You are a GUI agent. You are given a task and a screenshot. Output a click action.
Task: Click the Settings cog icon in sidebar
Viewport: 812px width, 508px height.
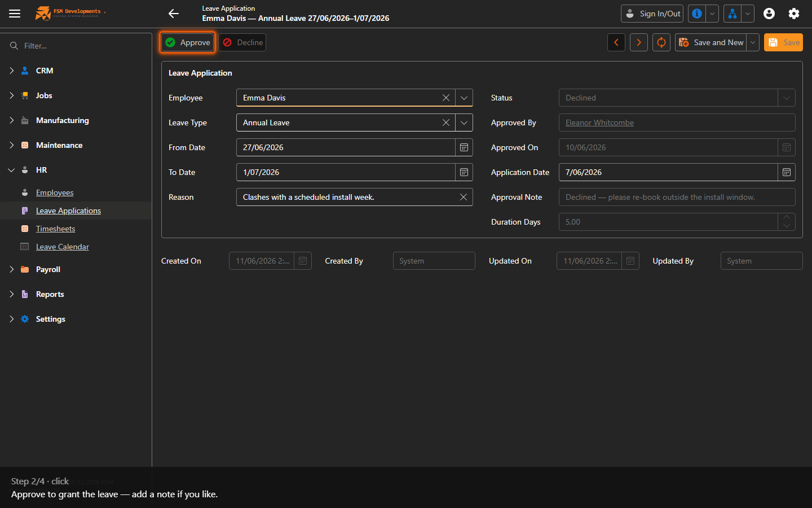tap(25, 319)
